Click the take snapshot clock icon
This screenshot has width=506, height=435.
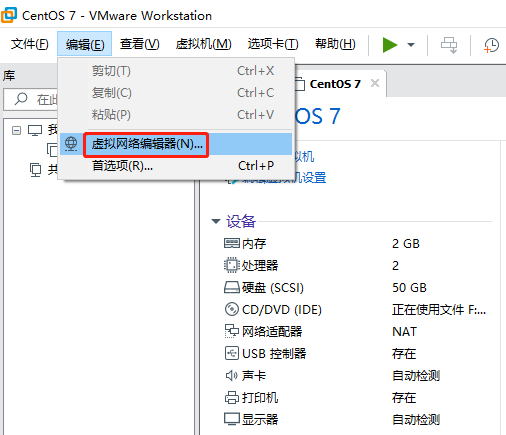click(x=491, y=45)
